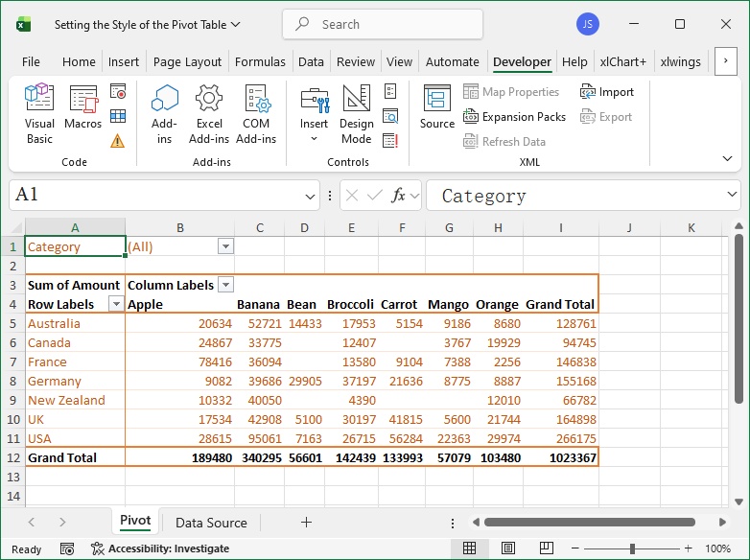The width and height of the screenshot is (750, 560).
Task: Click the View Code icon
Action: pyautogui.click(x=390, y=116)
